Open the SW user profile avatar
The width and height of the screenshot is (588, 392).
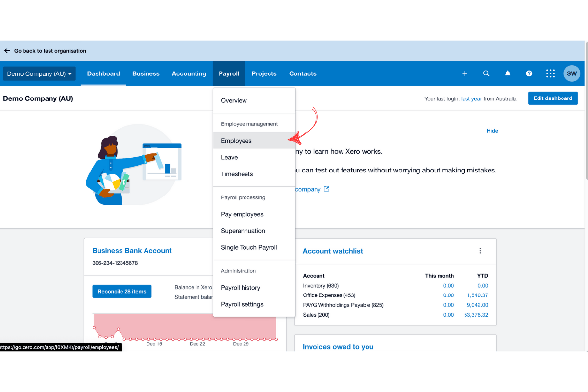[x=572, y=73]
